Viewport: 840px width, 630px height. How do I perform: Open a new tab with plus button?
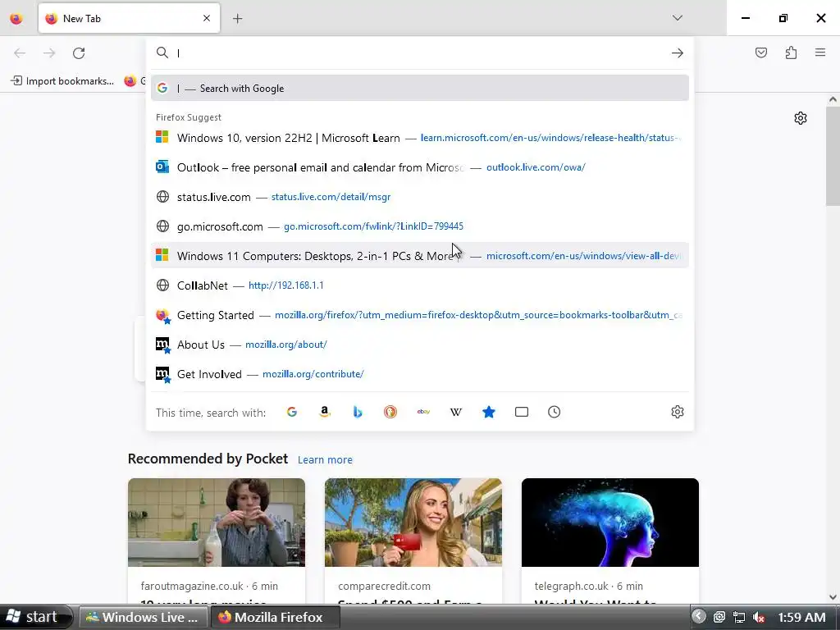(237, 19)
